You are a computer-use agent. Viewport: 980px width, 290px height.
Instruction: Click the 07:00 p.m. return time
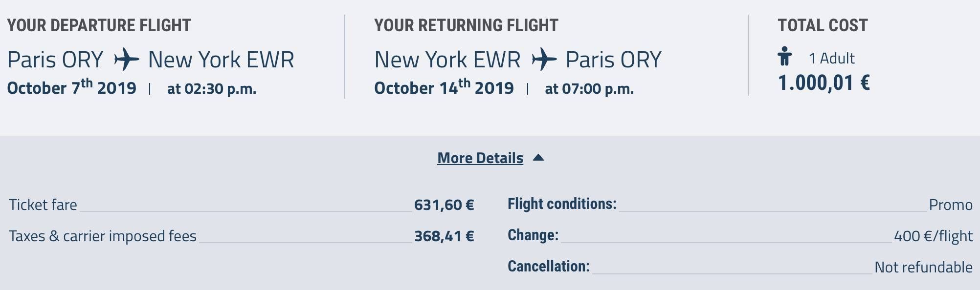click(598, 89)
